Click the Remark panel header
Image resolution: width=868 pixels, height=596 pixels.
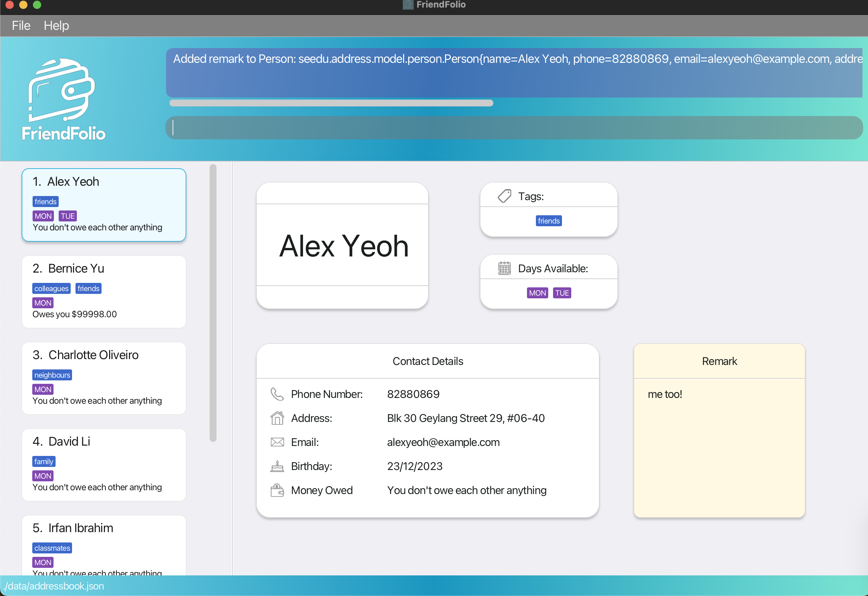(719, 361)
